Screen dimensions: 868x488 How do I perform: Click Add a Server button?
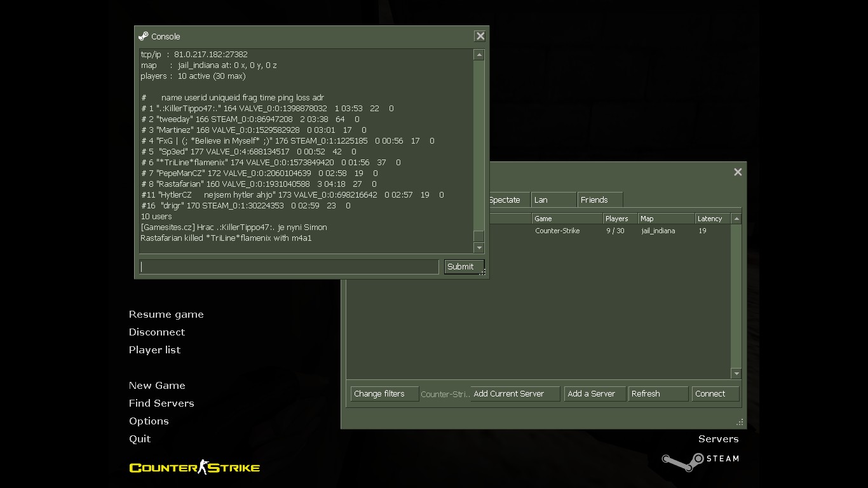point(595,394)
